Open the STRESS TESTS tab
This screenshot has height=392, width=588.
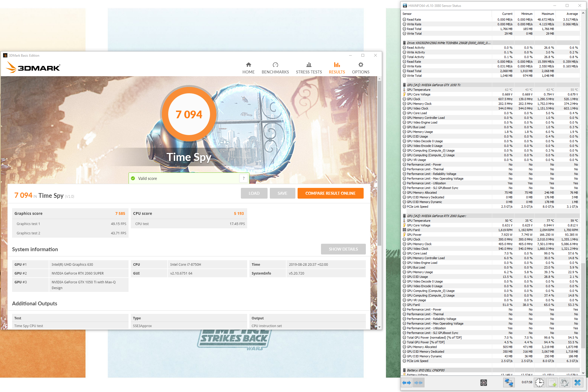(x=309, y=68)
